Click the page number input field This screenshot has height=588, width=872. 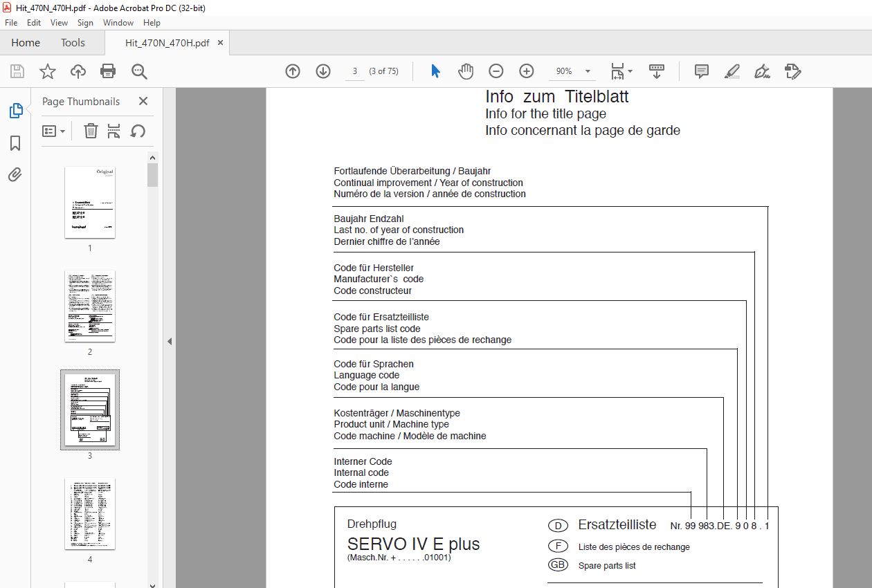[x=355, y=71]
